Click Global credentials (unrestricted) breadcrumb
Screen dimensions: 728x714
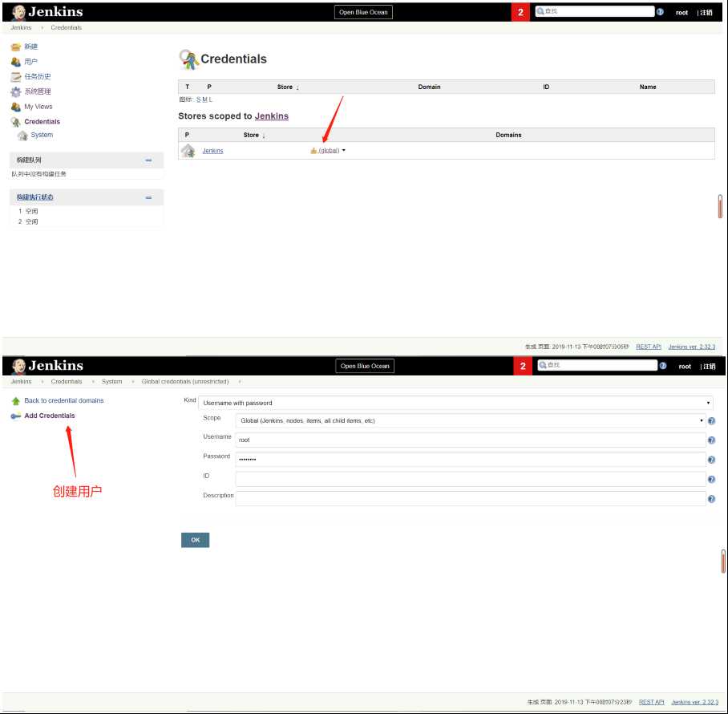[184, 381]
